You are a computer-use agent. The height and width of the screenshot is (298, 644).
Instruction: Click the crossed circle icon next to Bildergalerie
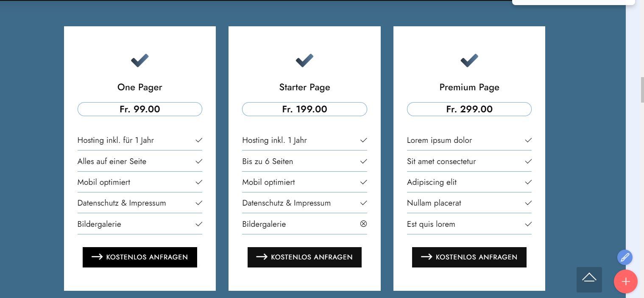363,224
